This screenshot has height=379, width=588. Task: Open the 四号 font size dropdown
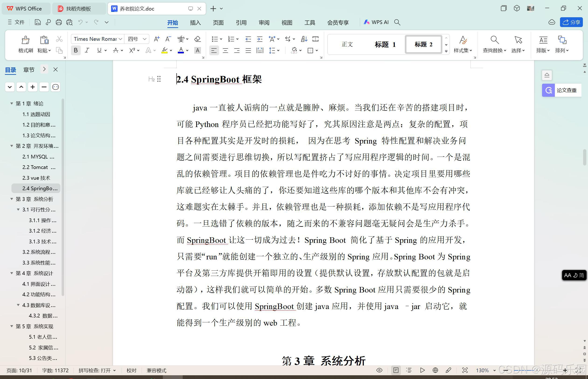pos(145,39)
